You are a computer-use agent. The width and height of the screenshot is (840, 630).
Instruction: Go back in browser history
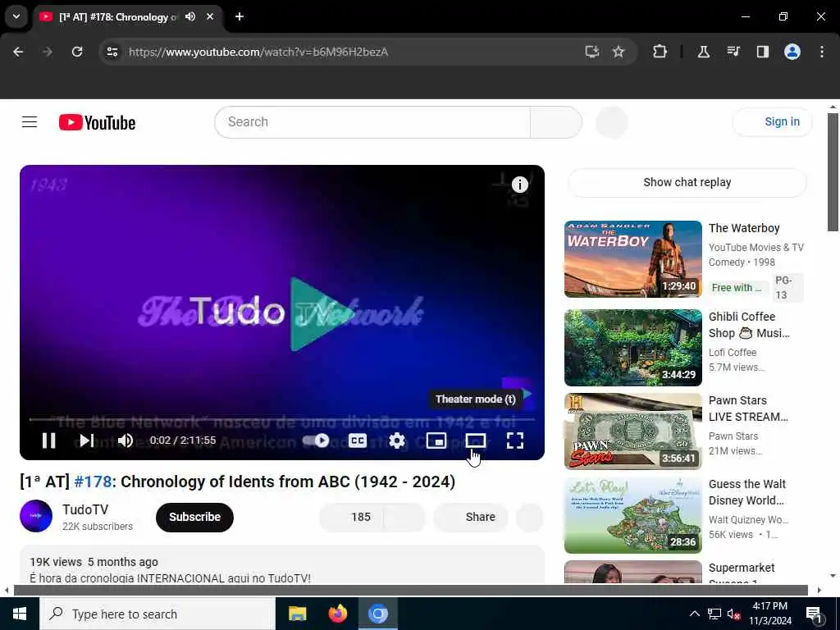[x=18, y=52]
